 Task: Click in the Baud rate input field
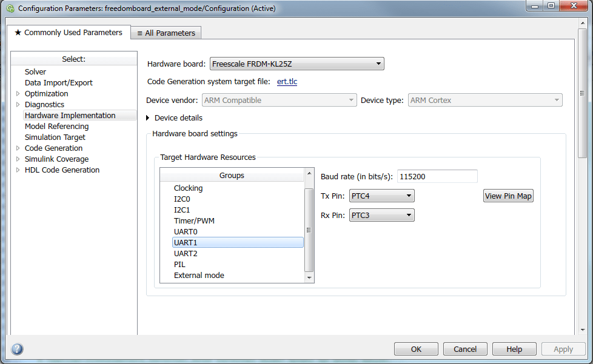point(437,176)
